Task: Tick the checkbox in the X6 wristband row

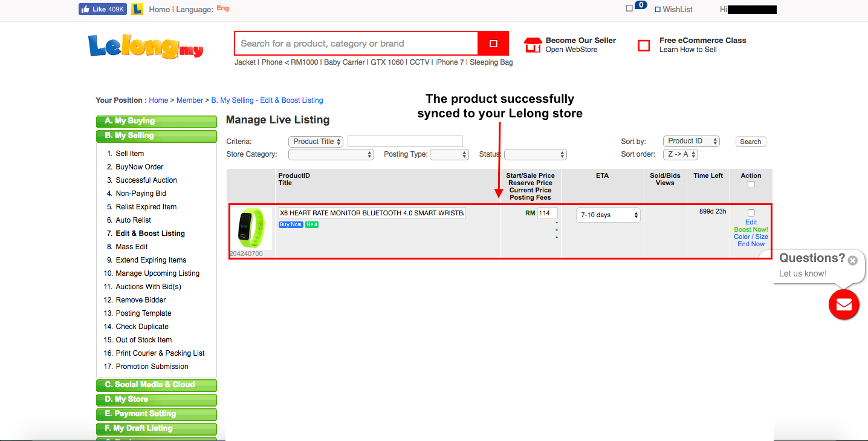Action: coord(751,213)
